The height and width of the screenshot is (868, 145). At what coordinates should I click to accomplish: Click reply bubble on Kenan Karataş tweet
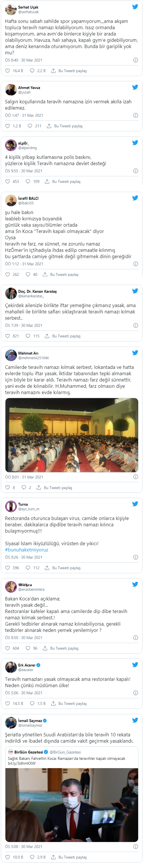coord(28,336)
